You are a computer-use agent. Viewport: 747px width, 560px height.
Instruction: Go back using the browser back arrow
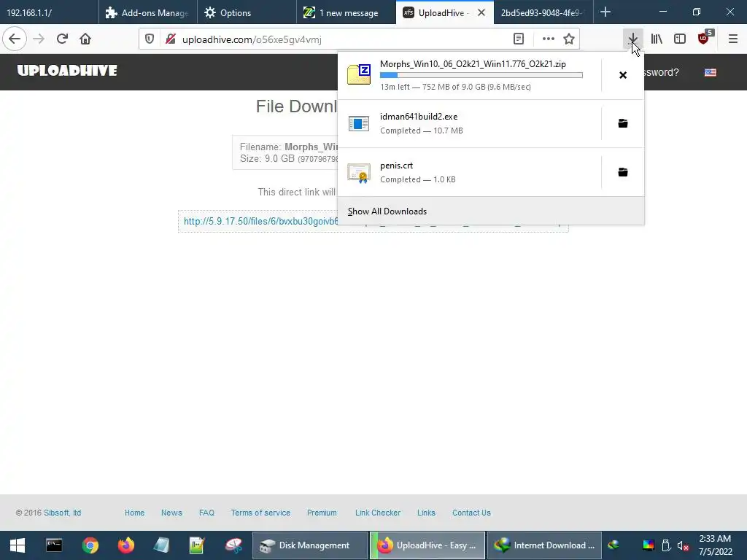15,39
